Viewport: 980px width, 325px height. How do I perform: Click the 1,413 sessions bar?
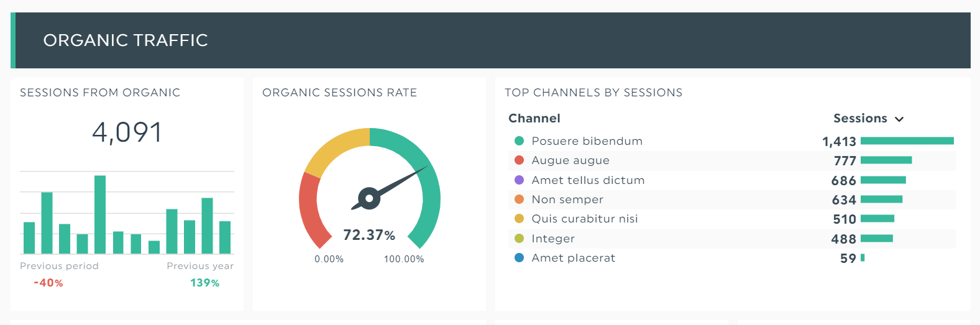[907, 141]
